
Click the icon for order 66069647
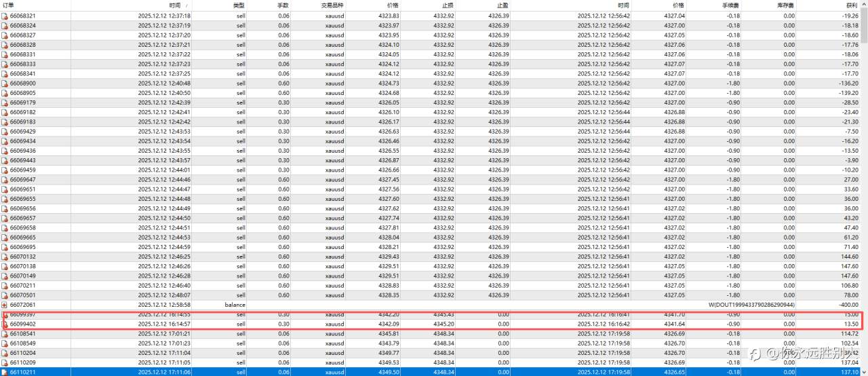pos(5,179)
